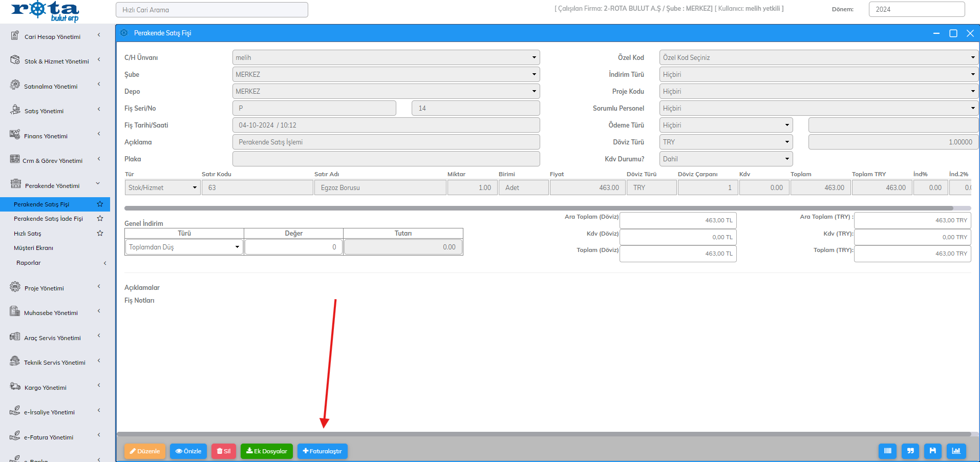Image resolution: width=980 pixels, height=462 pixels.
Task: Toggle favorite star on Perakende Satış Fişi
Action: 100,204
